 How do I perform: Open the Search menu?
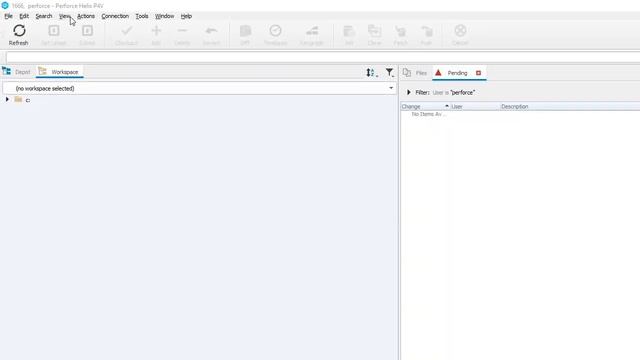click(x=44, y=16)
